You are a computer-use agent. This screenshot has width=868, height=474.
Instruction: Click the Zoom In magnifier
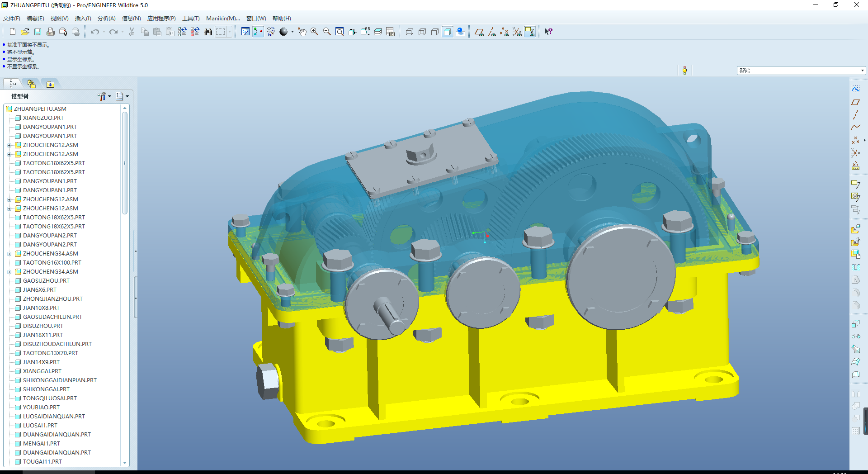[x=315, y=32]
